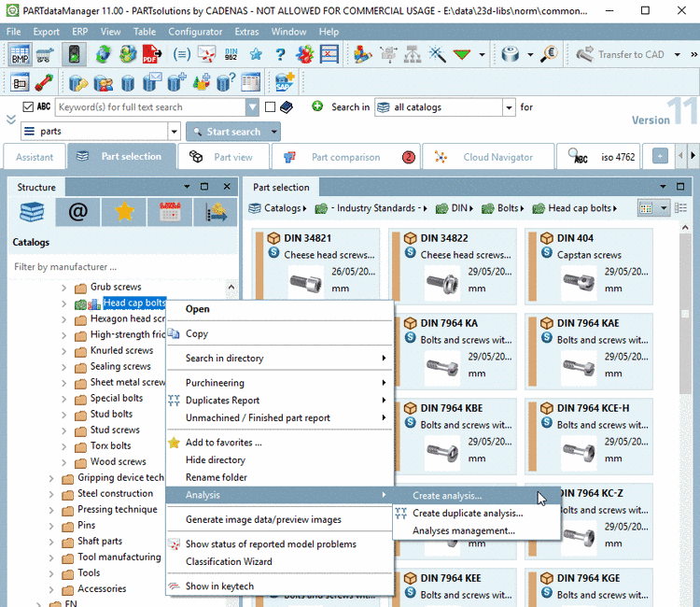Open the Start search button's dropdown arrow
This screenshot has width=700, height=607.
[274, 132]
